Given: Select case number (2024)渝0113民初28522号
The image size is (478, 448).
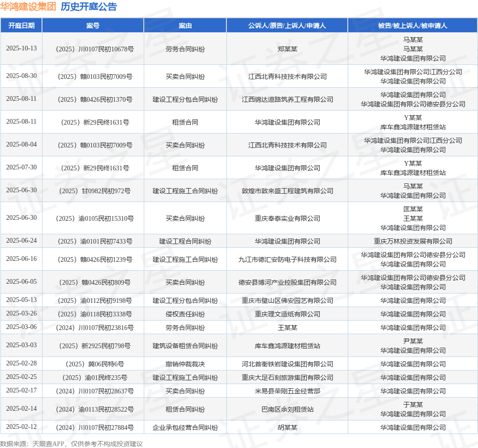Looking at the screenshot, I should coord(95,409).
